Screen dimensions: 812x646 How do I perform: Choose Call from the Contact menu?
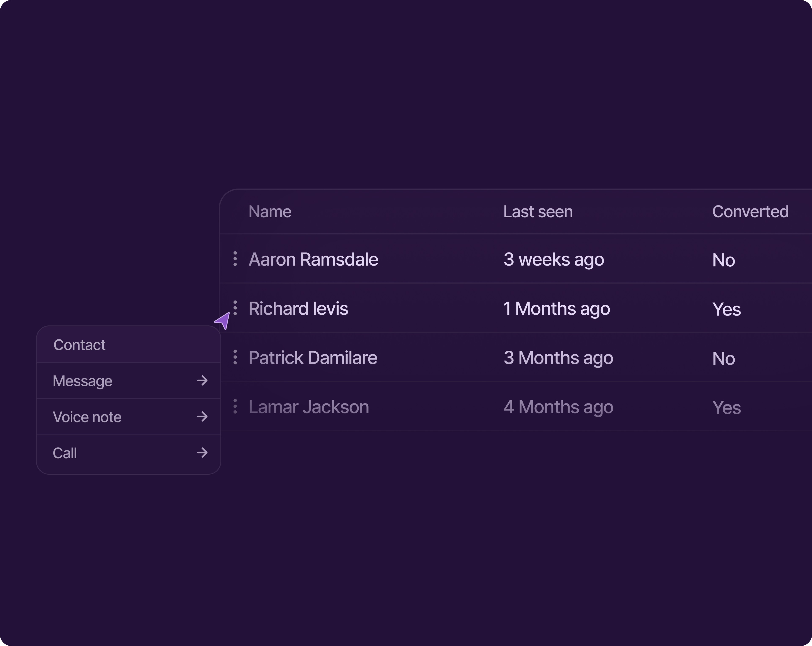[x=65, y=453]
